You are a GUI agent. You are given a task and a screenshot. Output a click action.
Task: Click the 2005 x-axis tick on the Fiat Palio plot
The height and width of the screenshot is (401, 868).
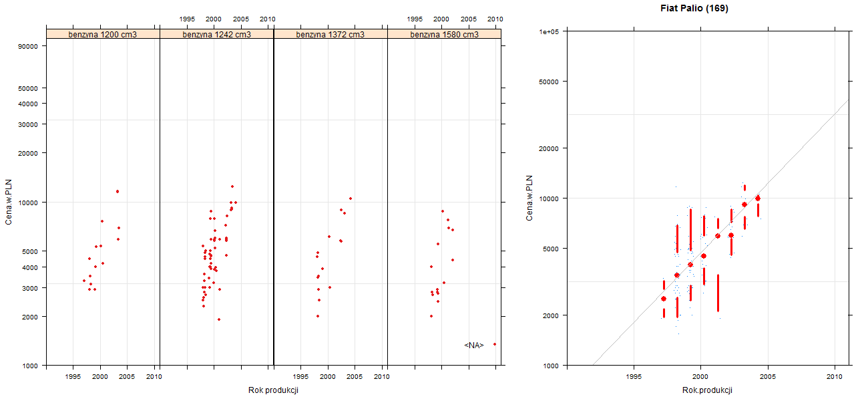click(768, 378)
